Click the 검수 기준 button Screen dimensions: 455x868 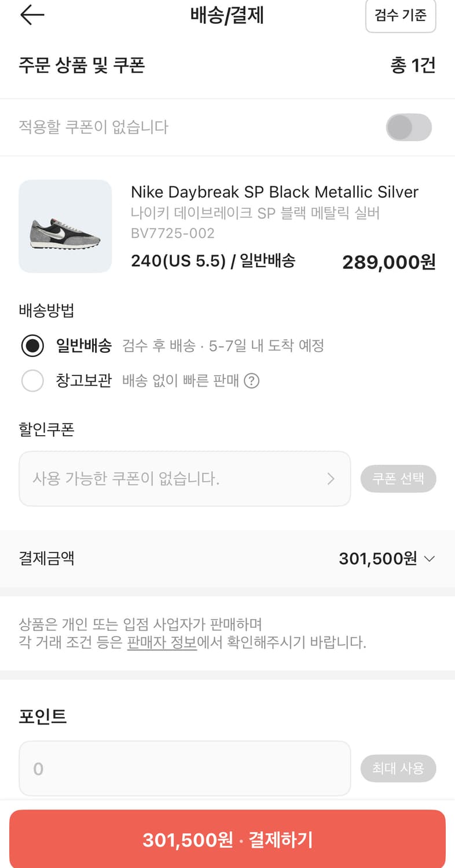pos(401,16)
